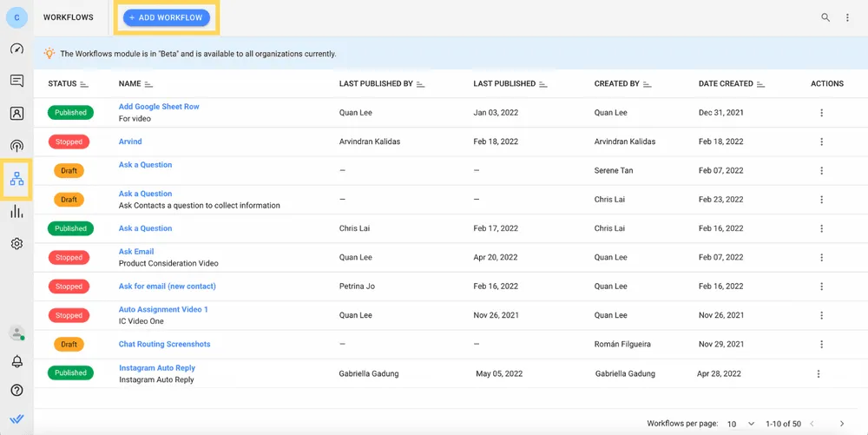Click Published status badge of Instagram Auto Reply
Viewport: 868px width, 435px height.
[70, 373]
